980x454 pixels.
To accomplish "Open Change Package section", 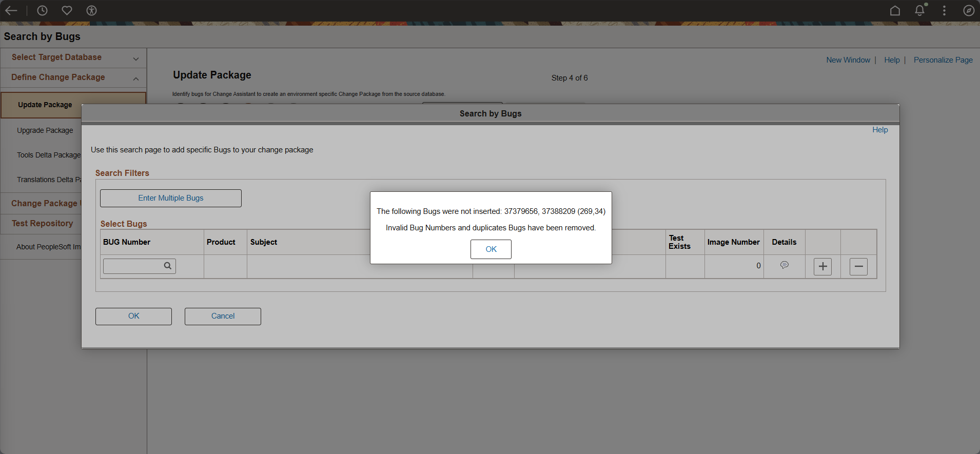I will (45, 203).
